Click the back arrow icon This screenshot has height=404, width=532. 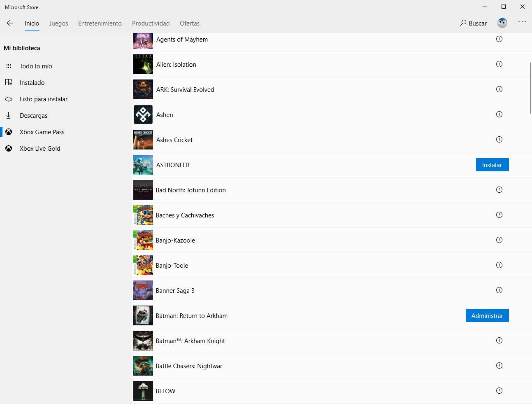10,23
